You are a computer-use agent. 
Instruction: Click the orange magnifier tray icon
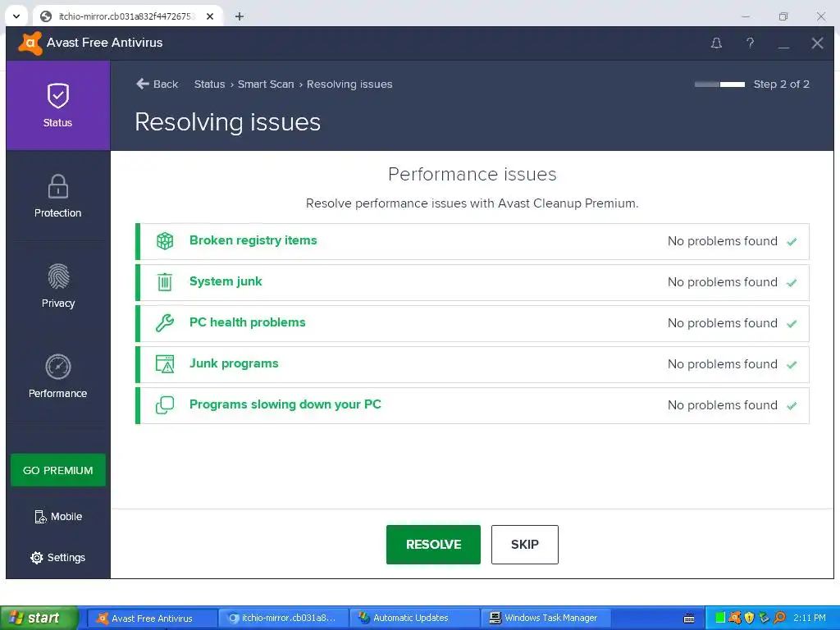point(779,618)
